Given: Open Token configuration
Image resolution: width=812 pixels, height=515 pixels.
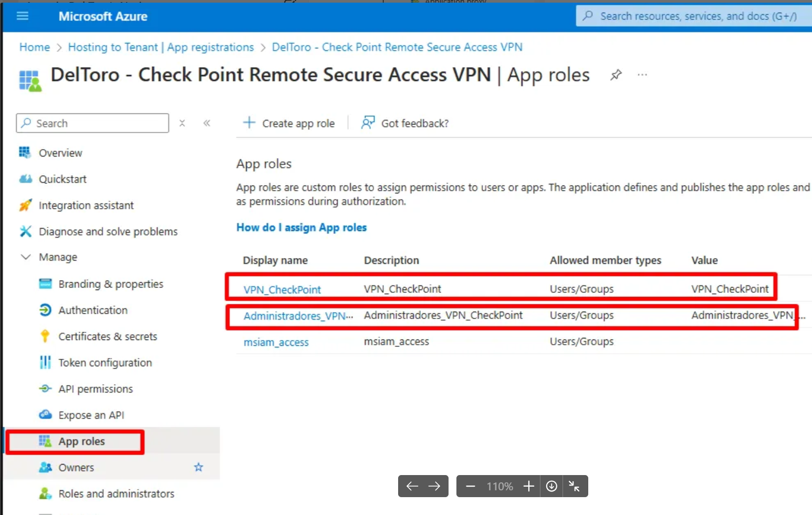Looking at the screenshot, I should [105, 362].
